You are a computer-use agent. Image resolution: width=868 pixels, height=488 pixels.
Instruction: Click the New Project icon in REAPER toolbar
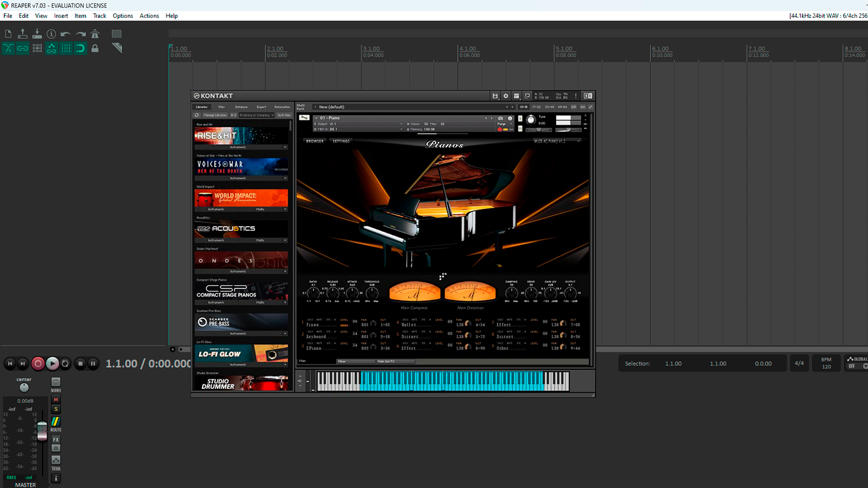8,34
